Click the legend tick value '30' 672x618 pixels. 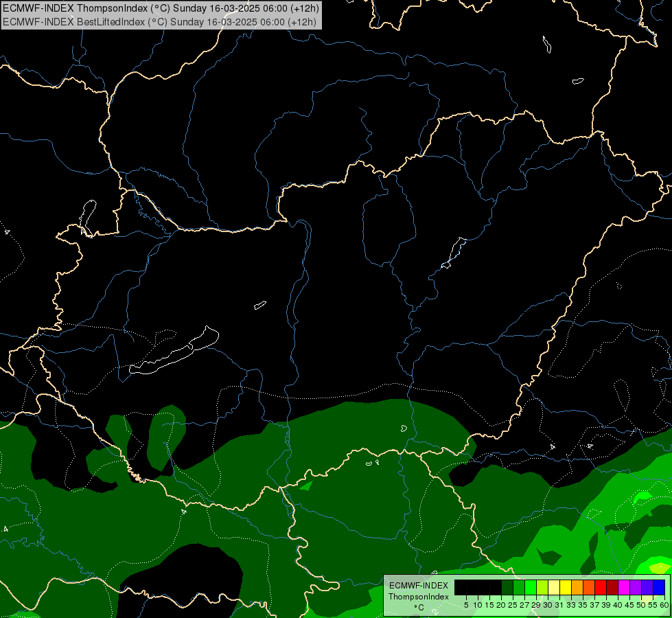click(x=548, y=605)
